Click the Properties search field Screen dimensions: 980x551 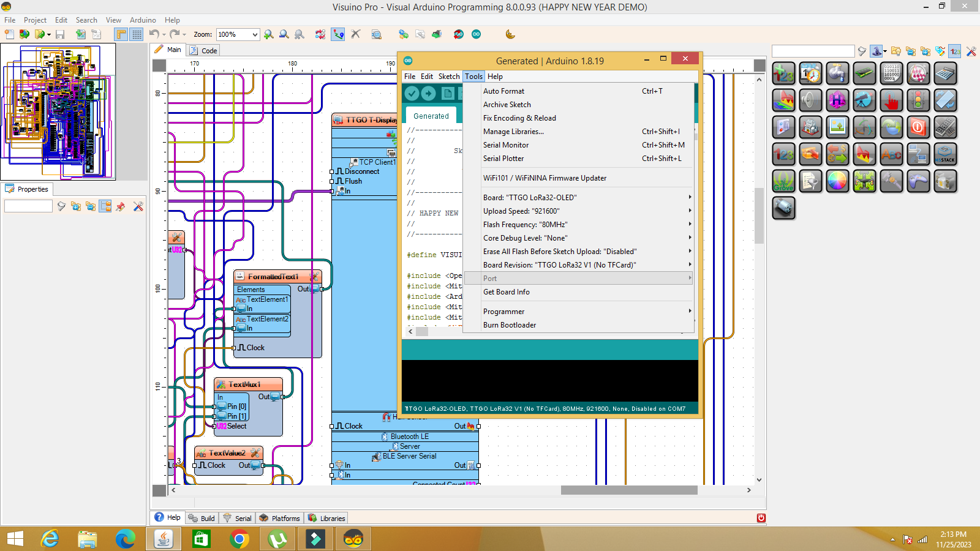tap(28, 206)
